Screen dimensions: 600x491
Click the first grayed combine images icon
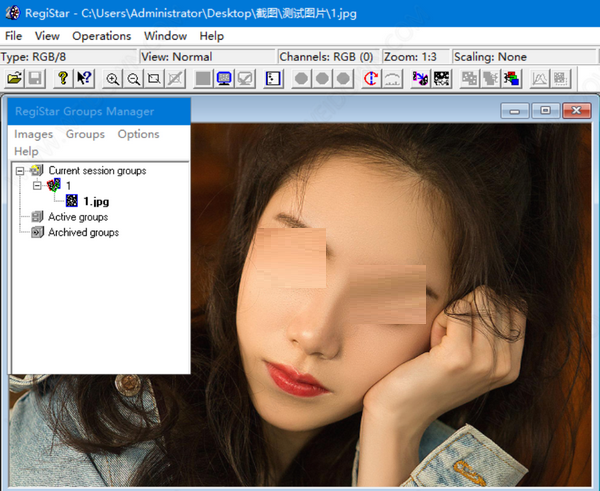470,79
